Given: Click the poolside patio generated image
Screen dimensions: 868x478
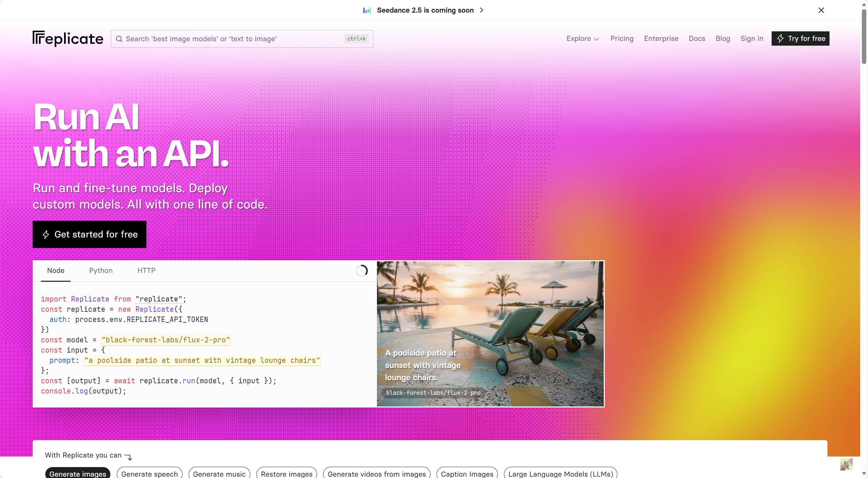Looking at the screenshot, I should click(490, 334).
